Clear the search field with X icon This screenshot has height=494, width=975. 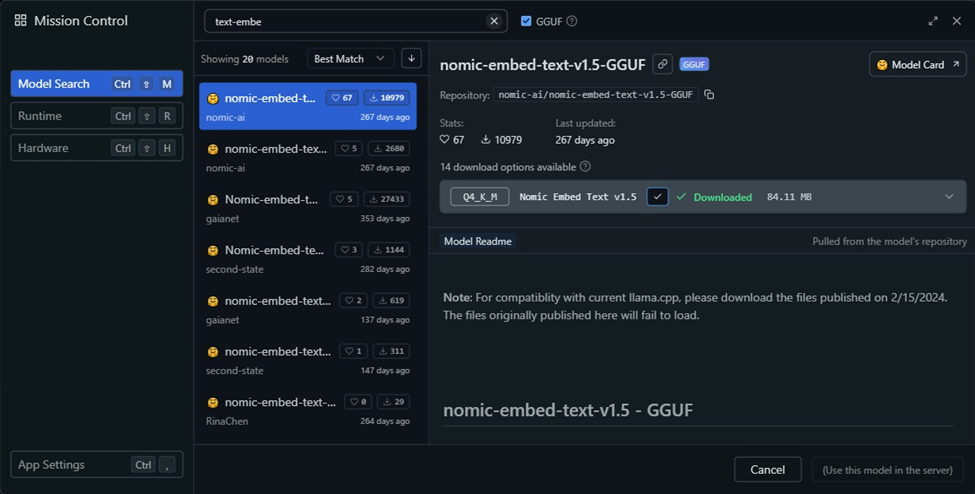tap(494, 21)
